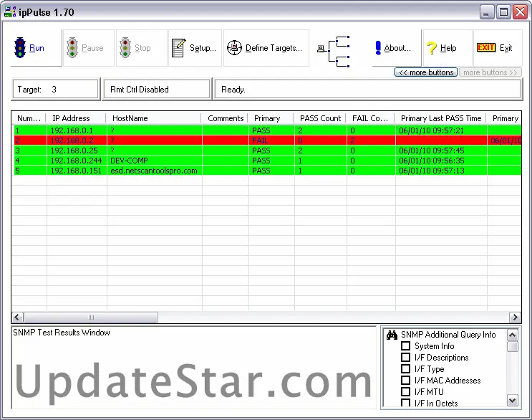Open Setup with the notepad icon
Viewport: 532px width, 420px height.
pos(195,48)
